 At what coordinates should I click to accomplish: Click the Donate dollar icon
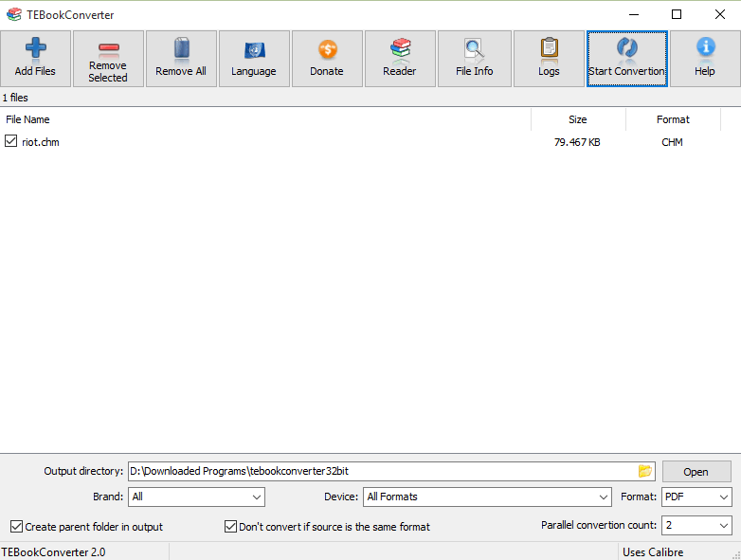(327, 48)
